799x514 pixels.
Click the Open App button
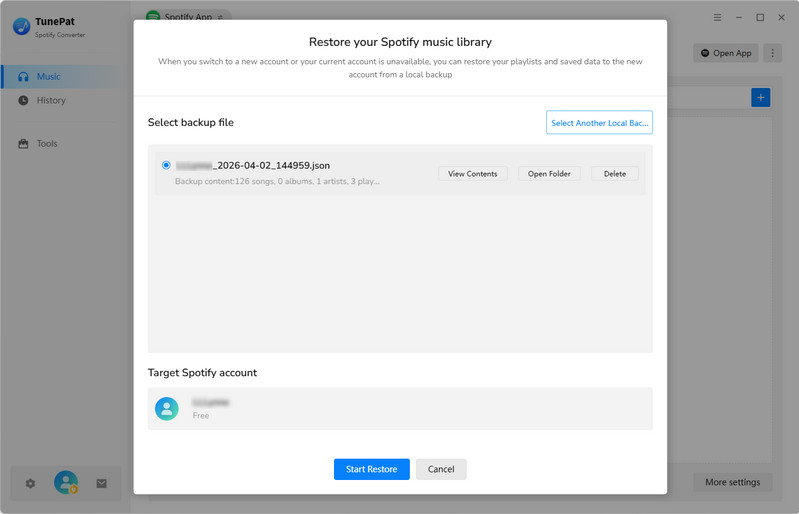[x=726, y=53]
